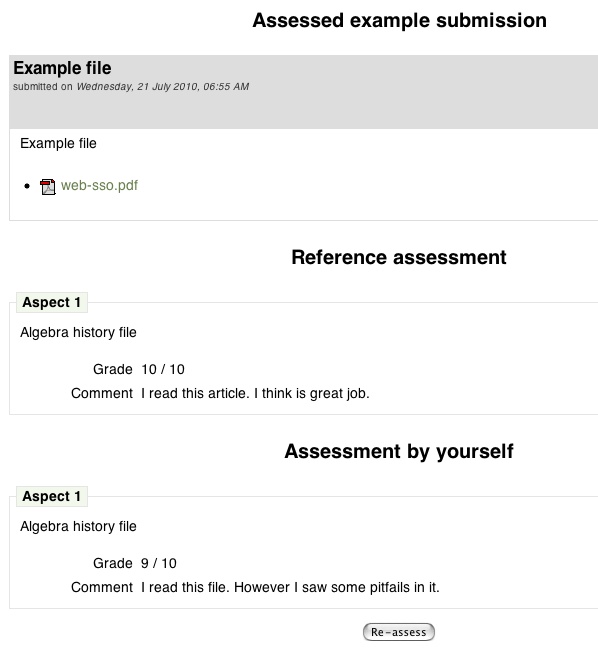Click the Reference assessment heading
The image size is (598, 650).
click(x=399, y=257)
